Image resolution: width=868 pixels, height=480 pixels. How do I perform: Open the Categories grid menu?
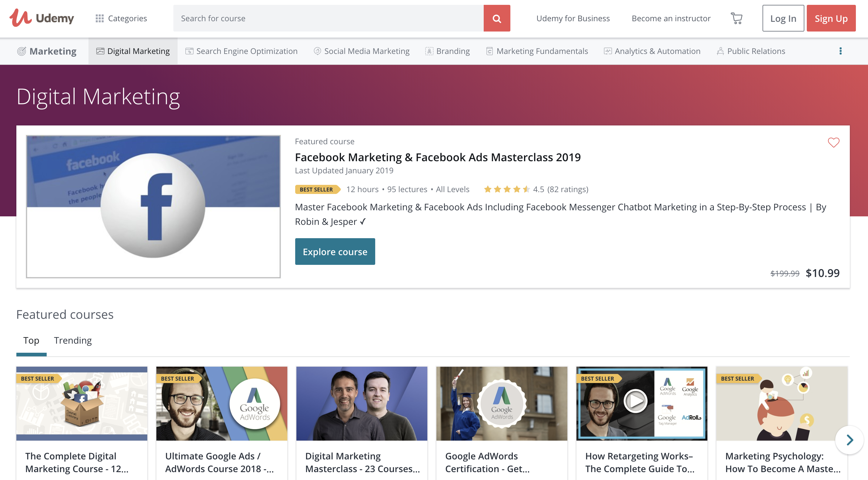[121, 18]
